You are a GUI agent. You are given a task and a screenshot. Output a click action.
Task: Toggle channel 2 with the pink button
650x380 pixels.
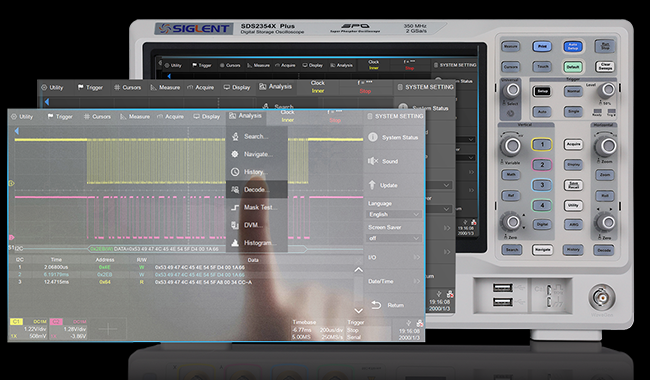(542, 165)
